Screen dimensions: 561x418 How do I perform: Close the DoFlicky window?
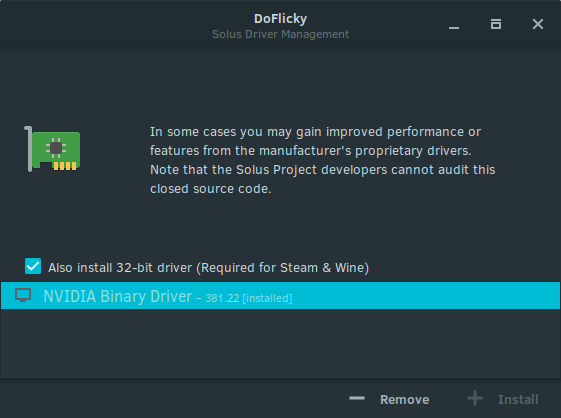[538, 24]
